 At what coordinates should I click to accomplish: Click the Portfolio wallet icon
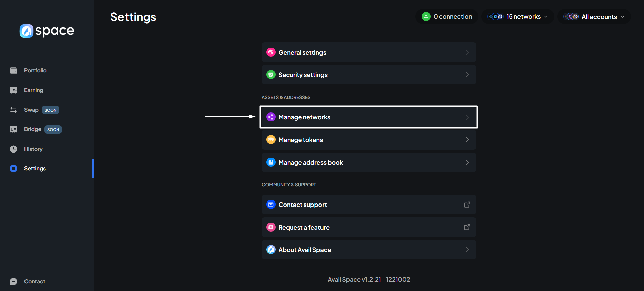14,70
